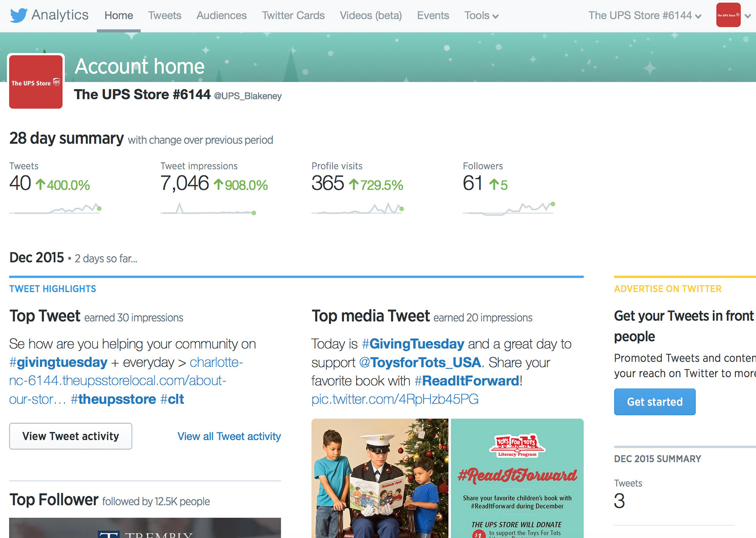
Task: Open the #ReadItForward hashtag link
Action: coord(467,380)
